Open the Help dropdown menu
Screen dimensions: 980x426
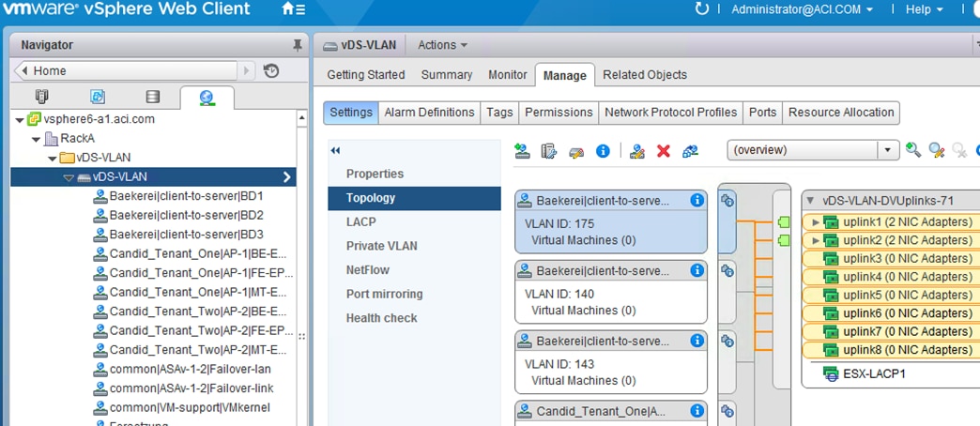tap(925, 9)
